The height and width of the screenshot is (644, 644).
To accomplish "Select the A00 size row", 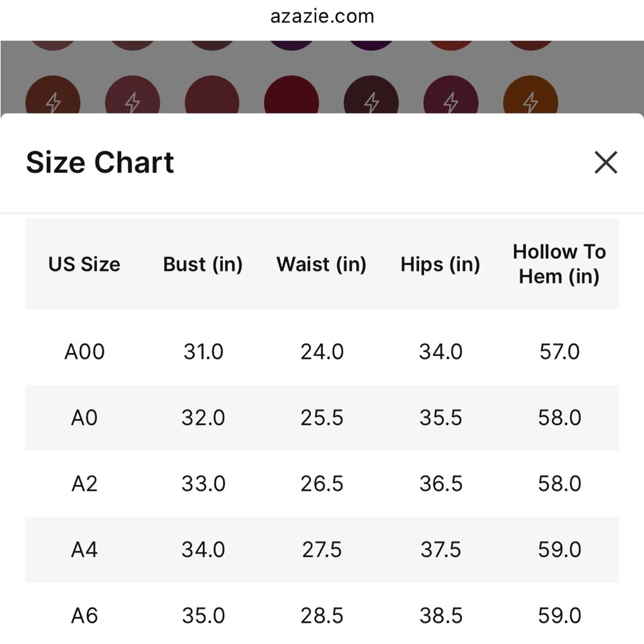I will click(x=322, y=352).
